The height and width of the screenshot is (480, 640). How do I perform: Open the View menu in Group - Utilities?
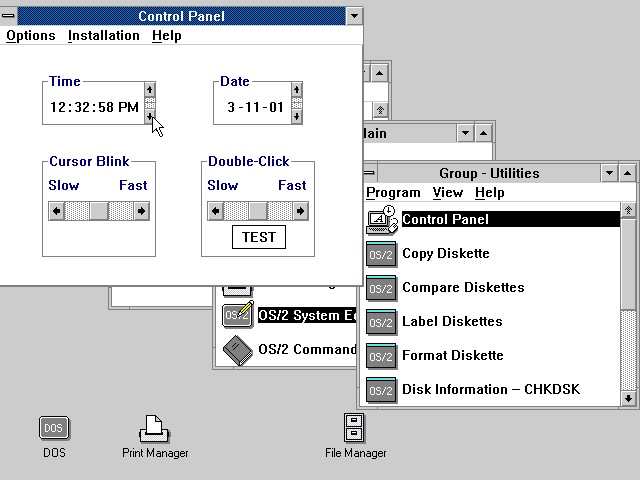click(x=448, y=192)
